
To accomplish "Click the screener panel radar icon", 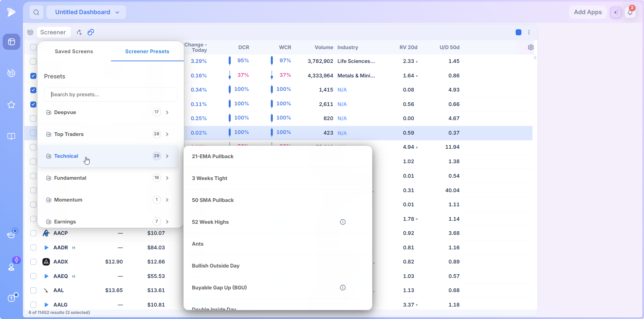I will (x=30, y=32).
